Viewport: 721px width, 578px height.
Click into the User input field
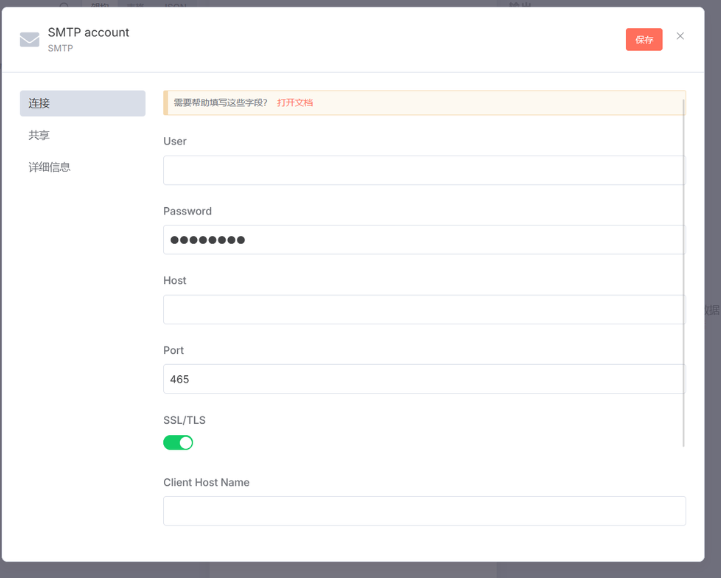[423, 170]
